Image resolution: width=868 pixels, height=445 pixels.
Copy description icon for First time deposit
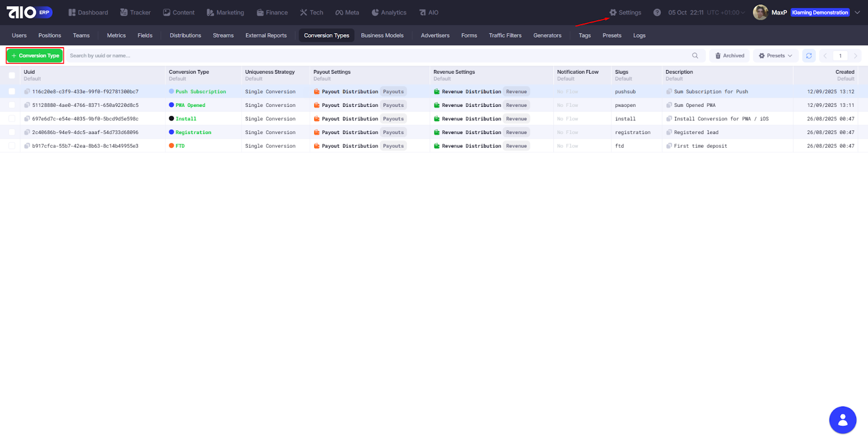point(669,146)
